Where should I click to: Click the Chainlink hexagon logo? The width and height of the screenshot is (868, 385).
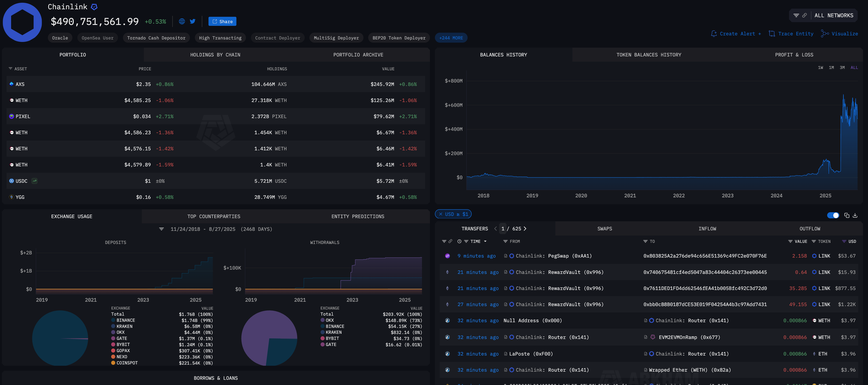click(22, 22)
